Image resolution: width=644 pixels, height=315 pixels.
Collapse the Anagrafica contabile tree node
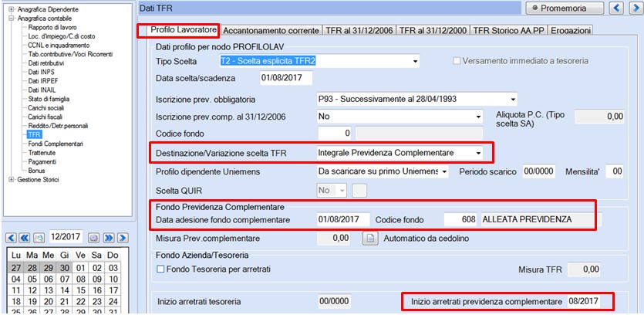click(11, 19)
